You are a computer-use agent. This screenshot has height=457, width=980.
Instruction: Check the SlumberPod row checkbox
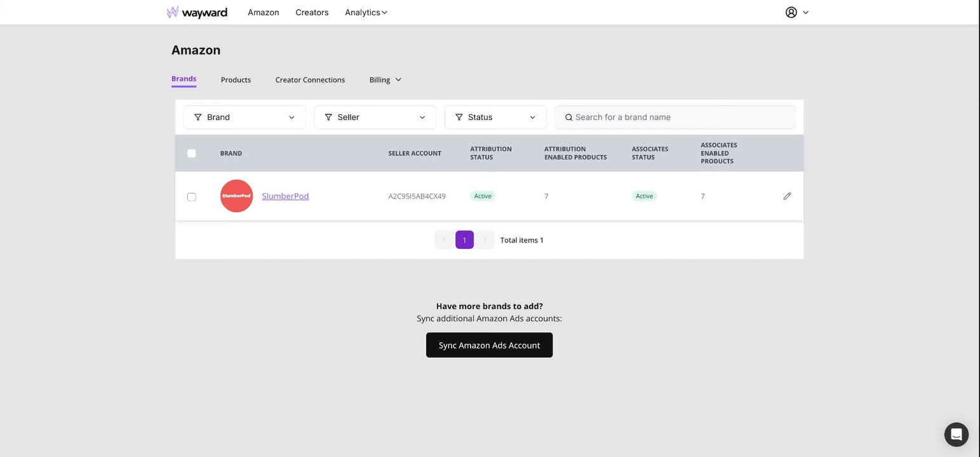pyautogui.click(x=192, y=197)
